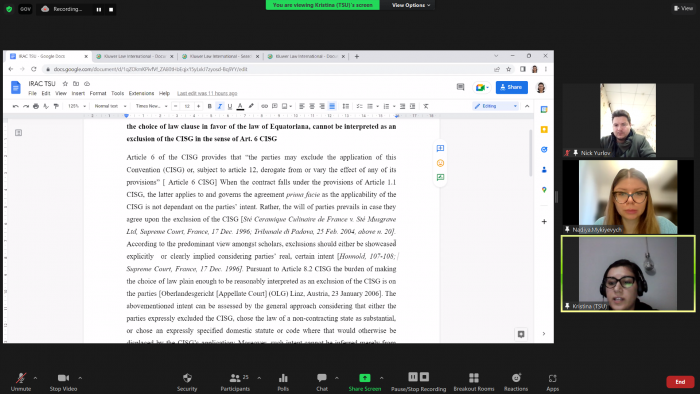Viewport: 700px width, 394px height.
Task: Click the clear formatting icon
Action: pos(426,106)
